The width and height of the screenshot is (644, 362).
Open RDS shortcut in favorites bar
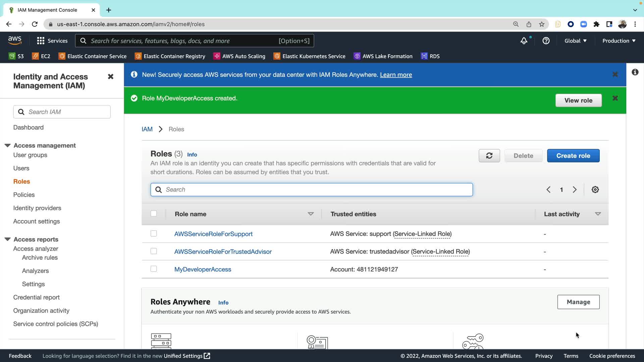[x=430, y=56]
